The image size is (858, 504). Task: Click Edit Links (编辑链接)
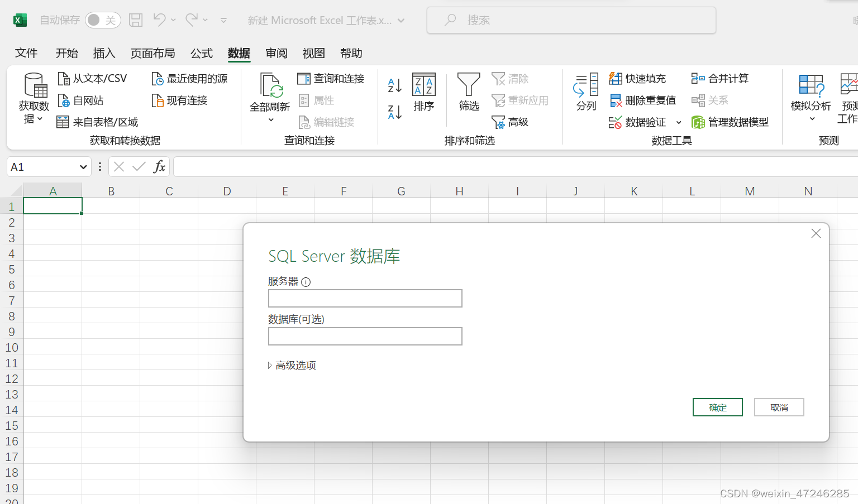(x=327, y=122)
